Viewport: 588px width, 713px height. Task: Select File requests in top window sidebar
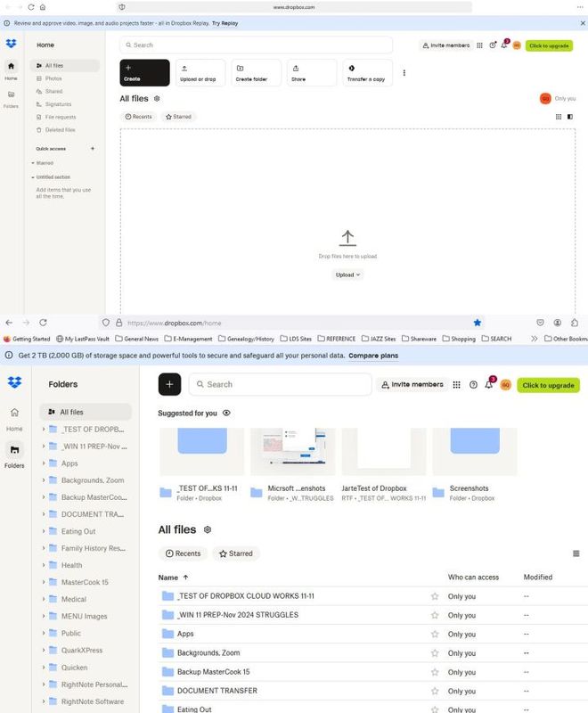[x=61, y=117]
